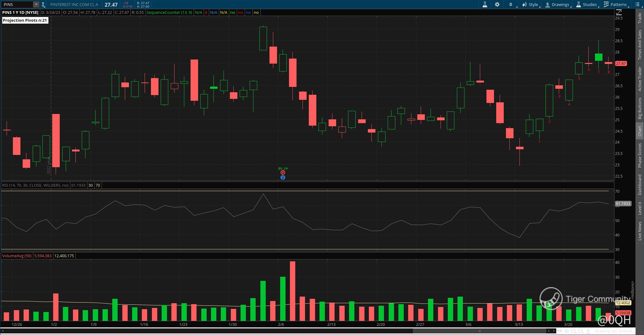Open the flask-shaped Edit Studies icon
Image resolution: width=644 pixels, height=335 pixels.
pyautogui.click(x=485, y=4)
